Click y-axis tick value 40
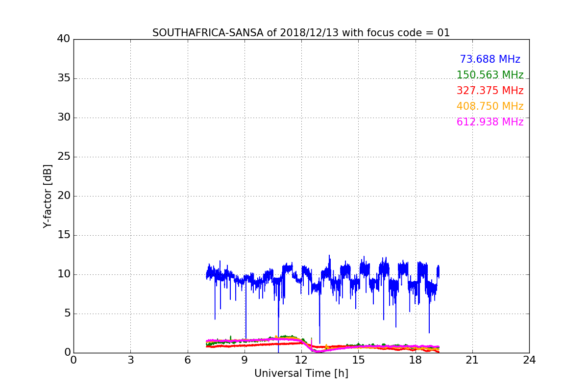588x392 pixels. pos(63,39)
